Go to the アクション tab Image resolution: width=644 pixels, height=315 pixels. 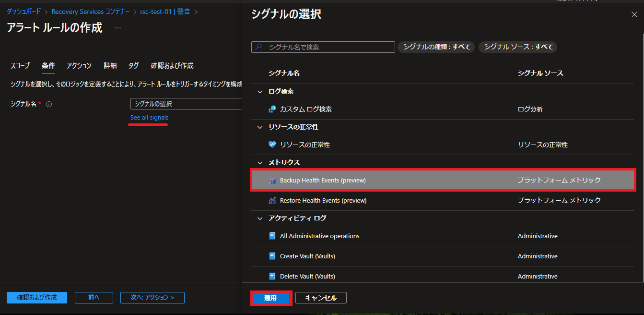tap(79, 66)
